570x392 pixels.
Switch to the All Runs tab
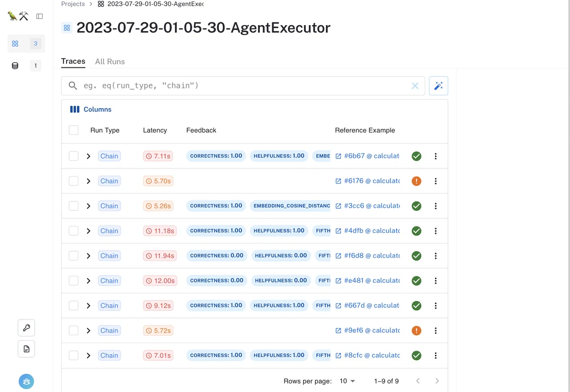(110, 62)
